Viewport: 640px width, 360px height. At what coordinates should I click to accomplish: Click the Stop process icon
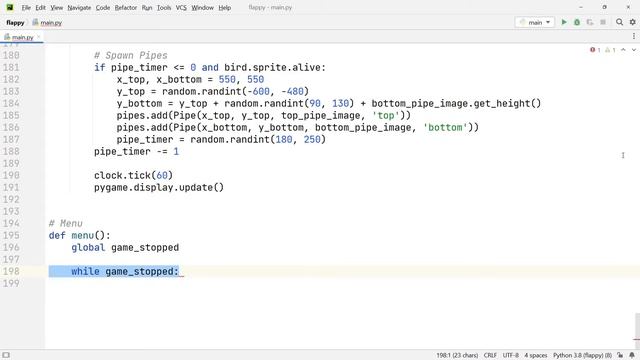603,22
